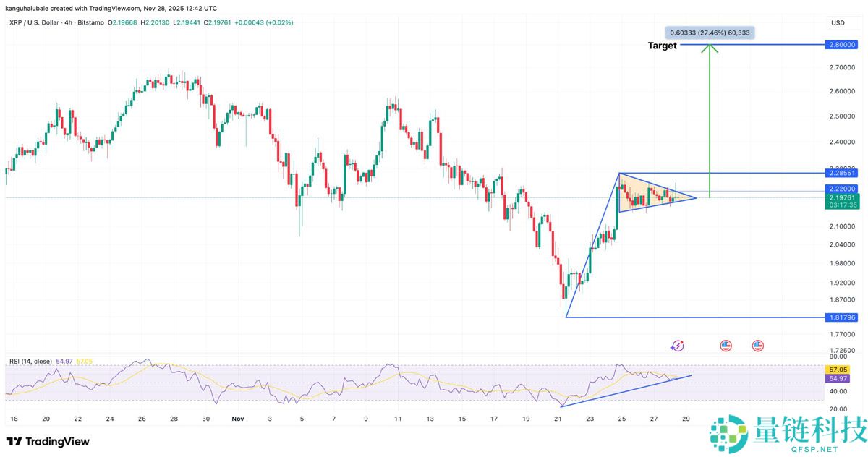Screen dimensions: 868x457
Task: Click the right US-flag economic event icon
Action: (x=756, y=346)
